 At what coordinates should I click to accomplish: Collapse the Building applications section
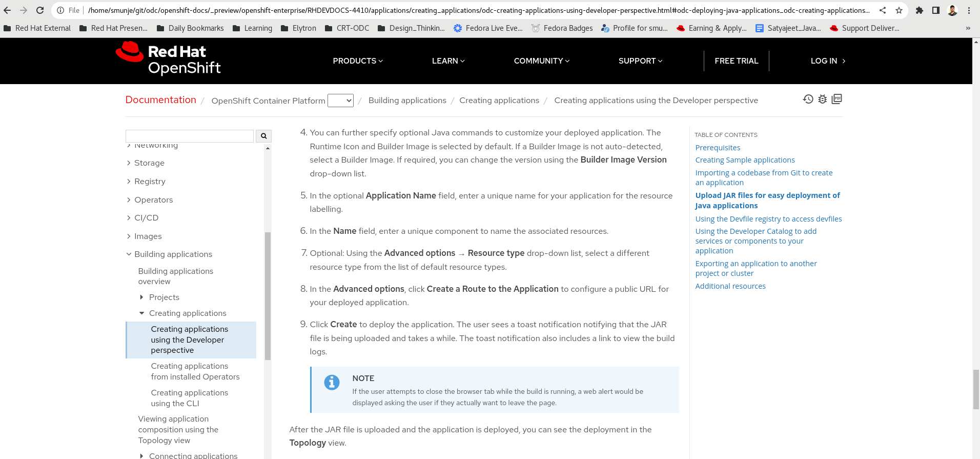click(x=169, y=254)
